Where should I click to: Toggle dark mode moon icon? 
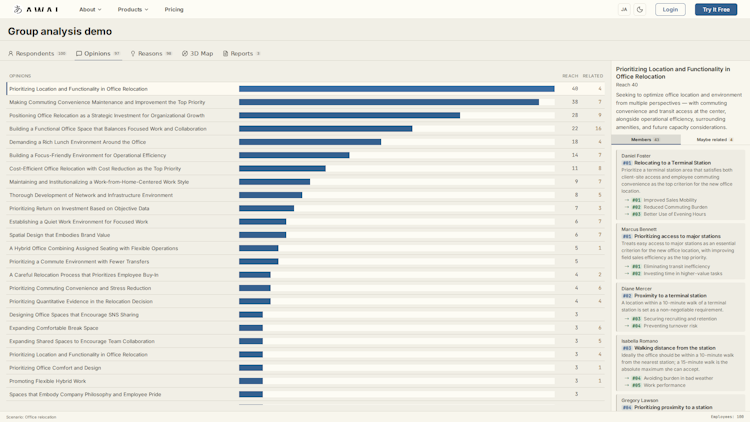click(x=640, y=10)
